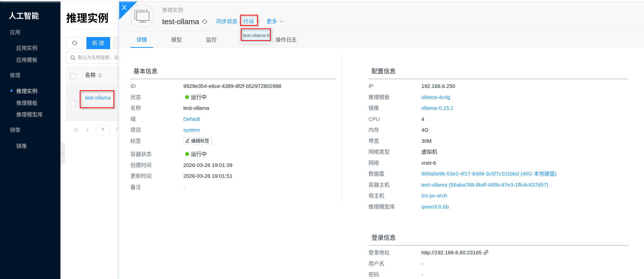Click the list refresh icon button

pyautogui.click(x=75, y=43)
